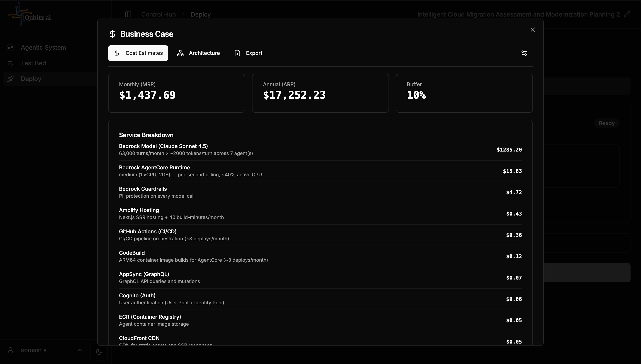Viewport: 641px width, 364px height.
Task: Toggle dark mode moon icon
Action: (99, 352)
